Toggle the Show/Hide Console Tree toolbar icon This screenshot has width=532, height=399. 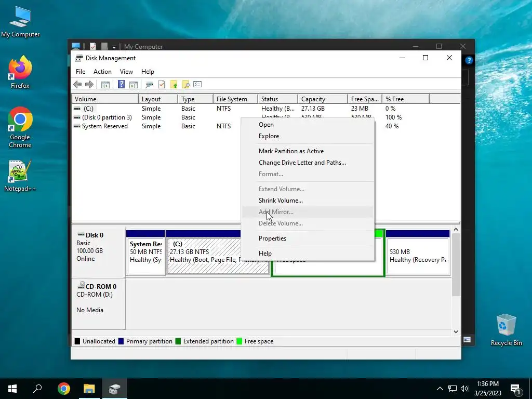105,85
